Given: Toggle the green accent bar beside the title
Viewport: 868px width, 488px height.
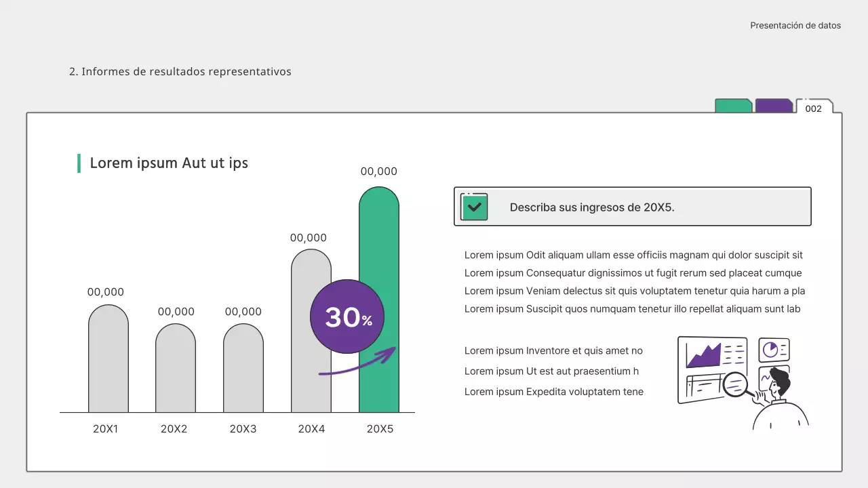Looking at the screenshot, I should tap(79, 163).
